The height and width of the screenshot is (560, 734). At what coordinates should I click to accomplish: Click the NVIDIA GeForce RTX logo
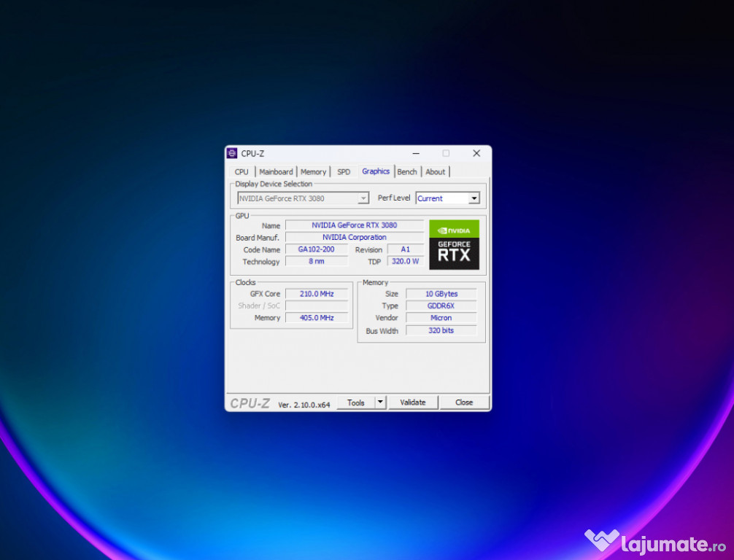(x=454, y=244)
